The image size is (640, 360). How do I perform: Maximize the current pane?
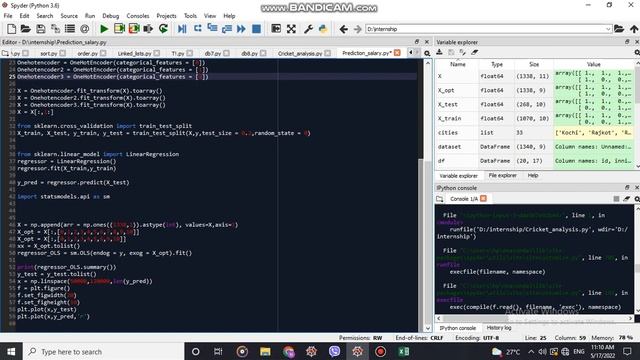point(276,29)
